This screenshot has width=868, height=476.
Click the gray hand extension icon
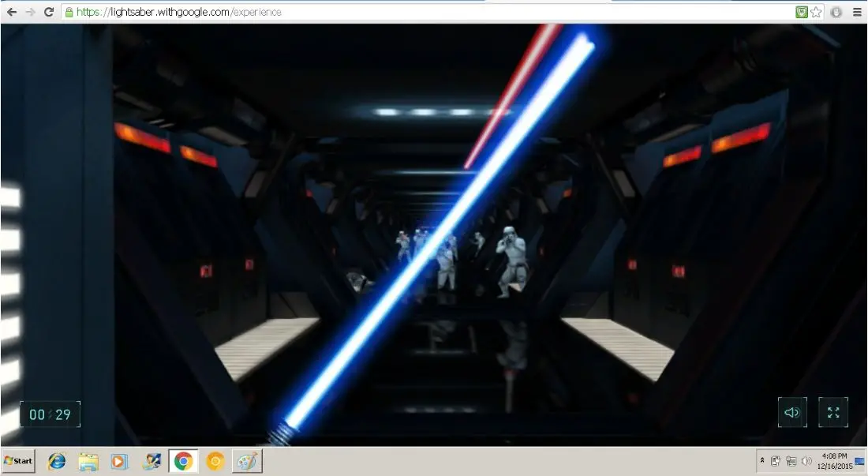coord(836,12)
